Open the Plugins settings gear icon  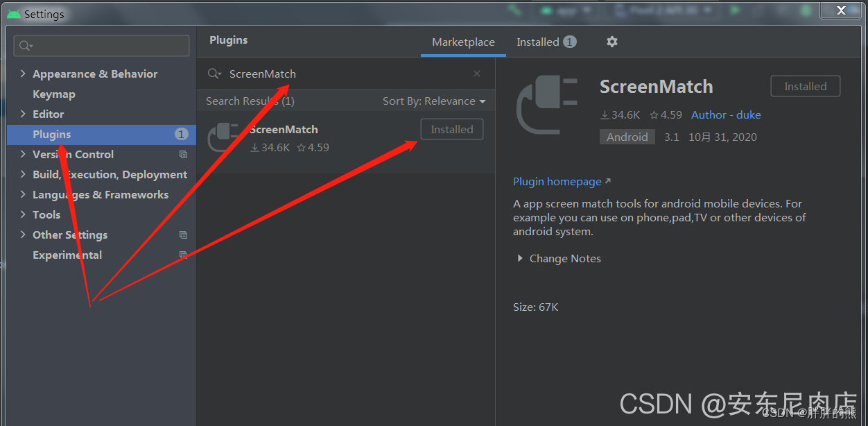click(612, 42)
